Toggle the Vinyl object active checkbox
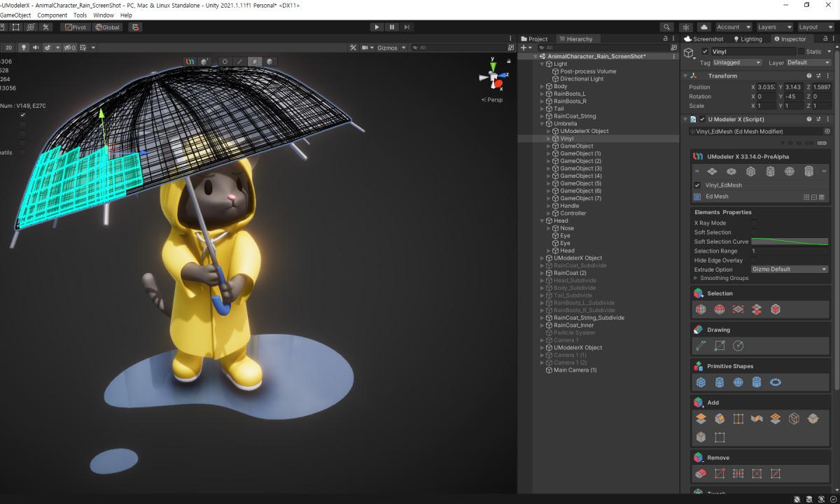This screenshot has height=504, width=840. click(x=705, y=52)
